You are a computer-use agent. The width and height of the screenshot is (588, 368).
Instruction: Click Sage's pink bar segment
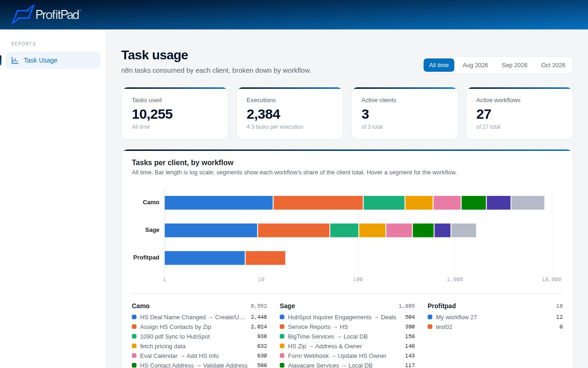point(399,230)
